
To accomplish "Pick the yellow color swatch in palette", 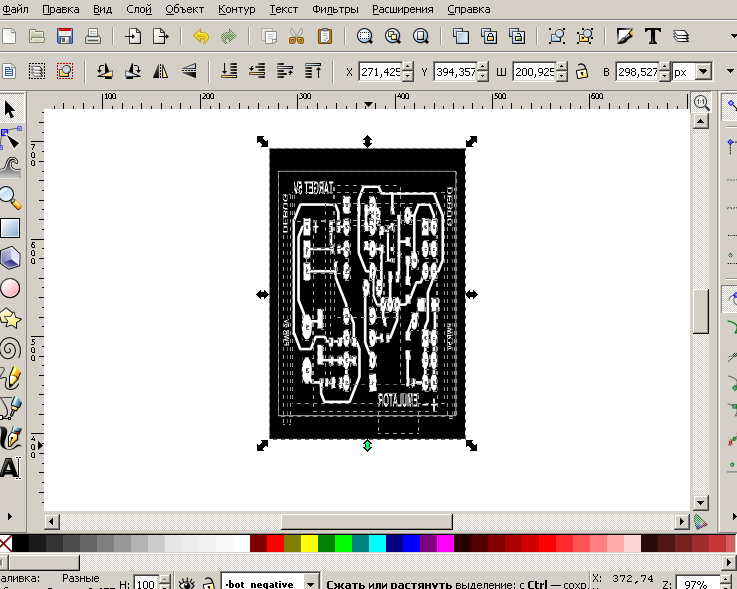I will 309,543.
